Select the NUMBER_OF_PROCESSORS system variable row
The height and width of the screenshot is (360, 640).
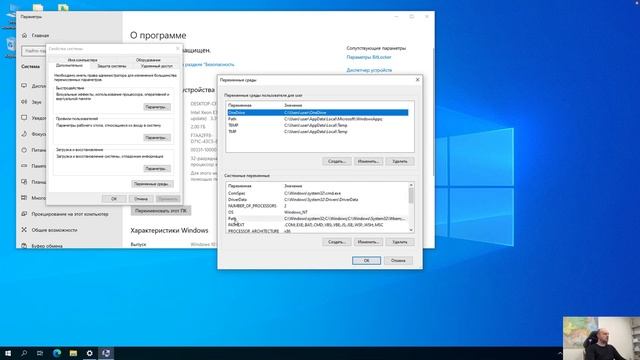point(317,206)
